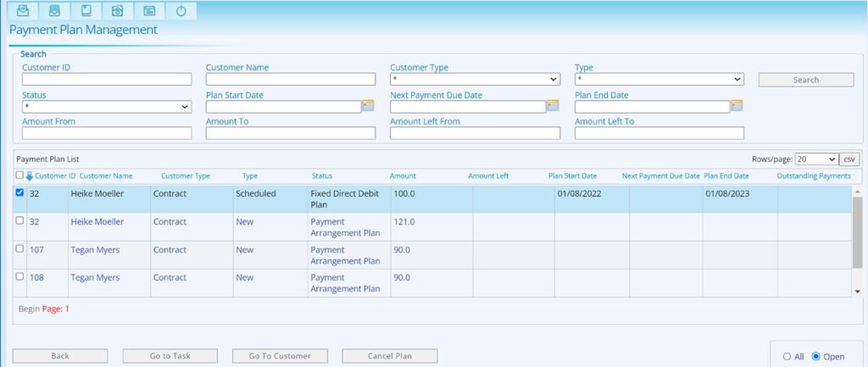Image resolution: width=868 pixels, height=367 pixels.
Task: Uncheck the Scheduled Heike Moeller row checkbox
Action: pyautogui.click(x=20, y=192)
